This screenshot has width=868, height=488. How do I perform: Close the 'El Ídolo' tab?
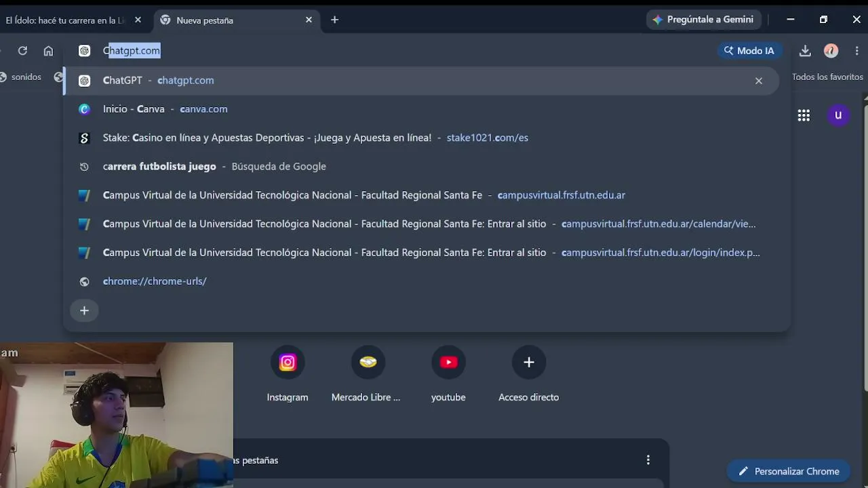point(138,20)
